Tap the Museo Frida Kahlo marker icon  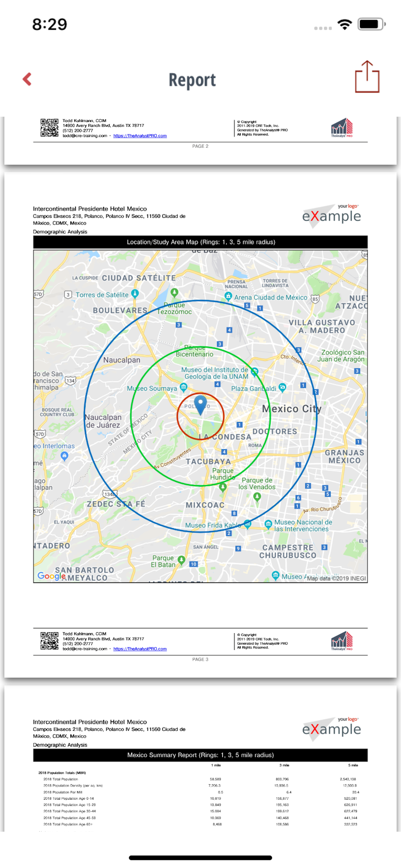click(247, 524)
